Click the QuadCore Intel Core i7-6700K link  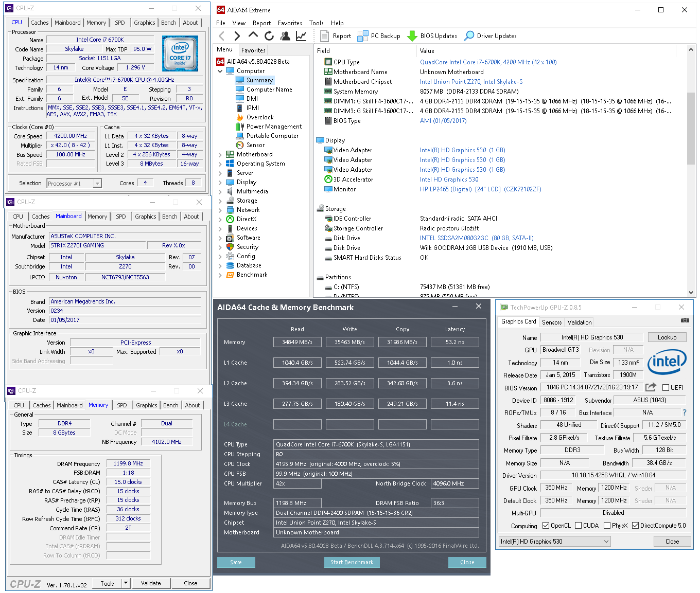point(488,62)
